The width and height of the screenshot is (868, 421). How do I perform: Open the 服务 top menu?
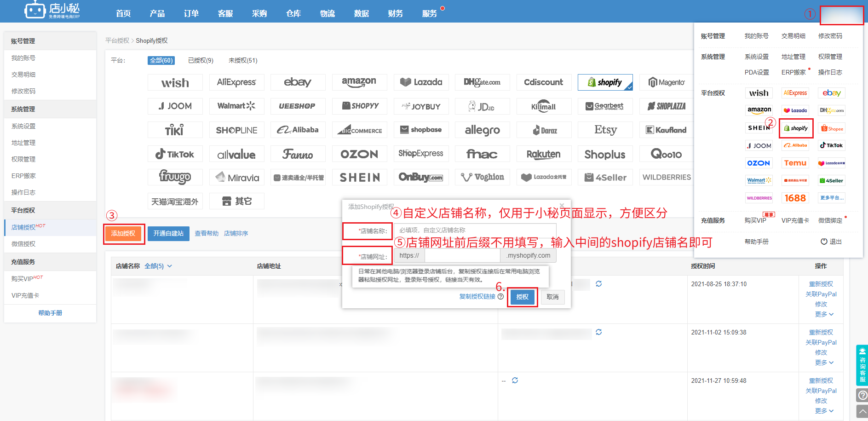pos(430,13)
